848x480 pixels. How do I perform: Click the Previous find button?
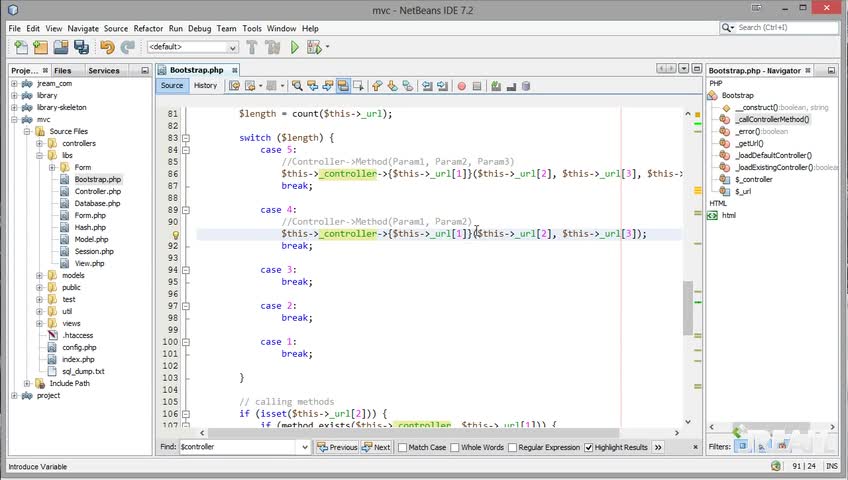tap(337, 447)
